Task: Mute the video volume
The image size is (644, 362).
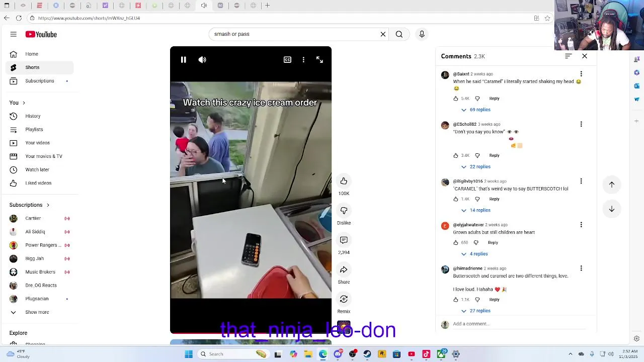Action: (202, 60)
